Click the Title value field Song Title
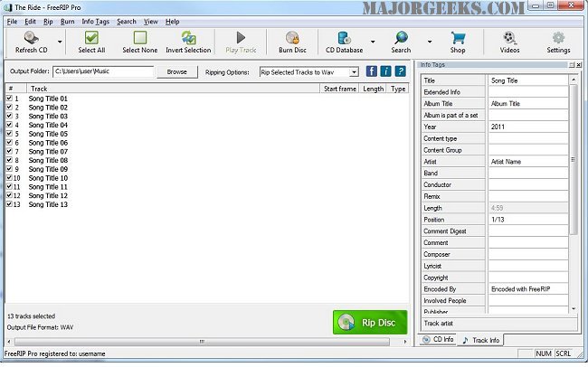 [x=528, y=80]
